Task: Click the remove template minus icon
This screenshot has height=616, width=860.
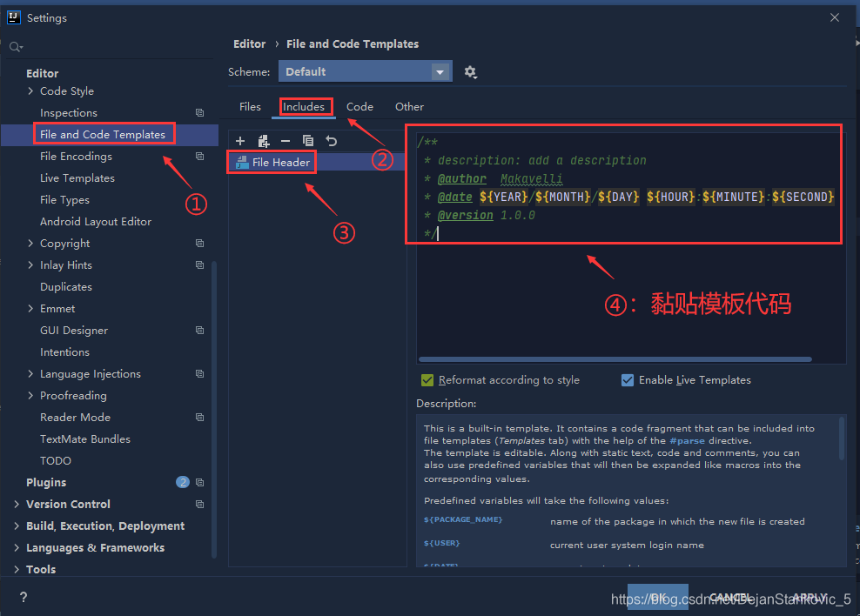Action: pos(286,141)
